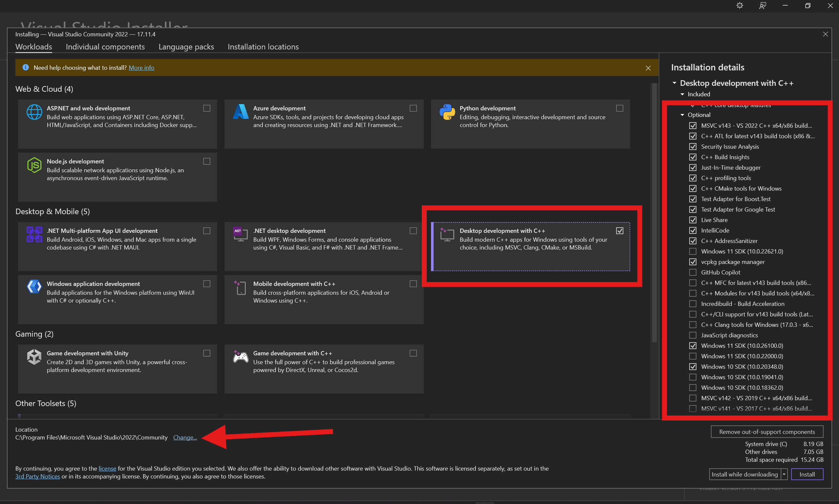Click the Azure development logo icon
Viewport: 839px width, 504px height.
241,112
